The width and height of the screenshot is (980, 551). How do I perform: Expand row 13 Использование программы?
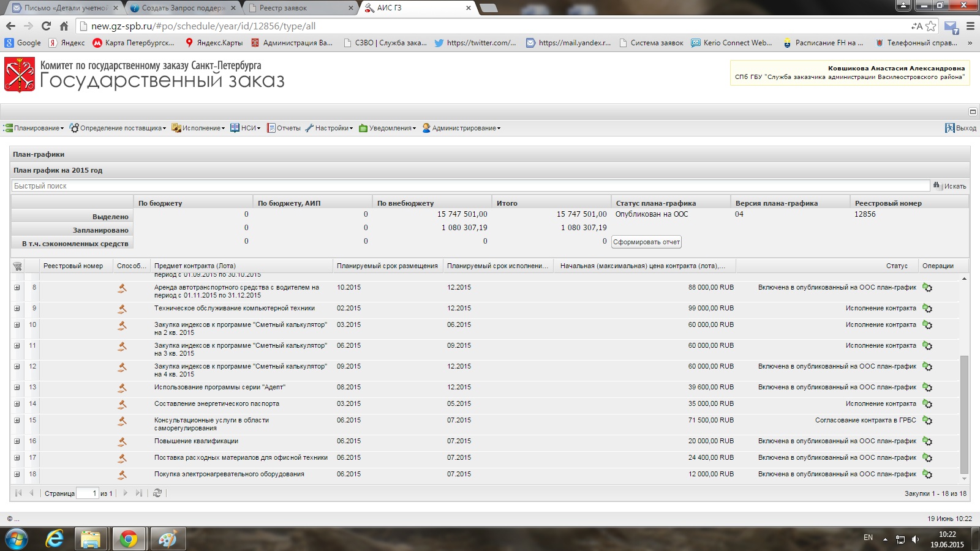pos(17,388)
